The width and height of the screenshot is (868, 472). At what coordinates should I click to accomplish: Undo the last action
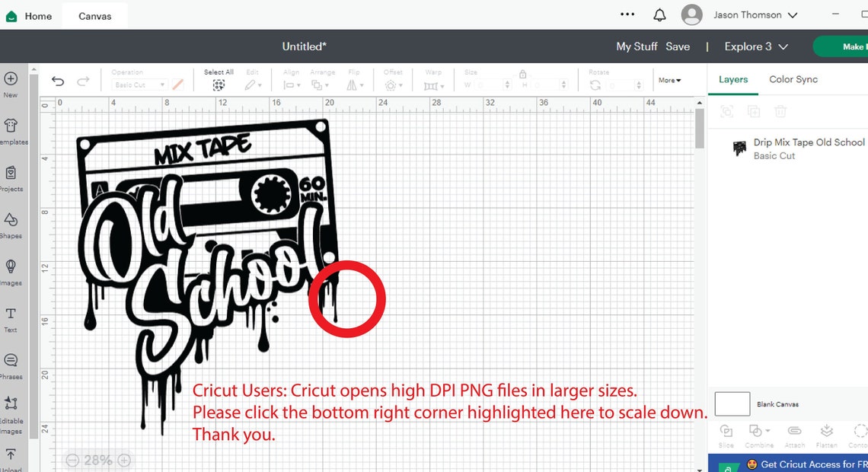(58, 81)
